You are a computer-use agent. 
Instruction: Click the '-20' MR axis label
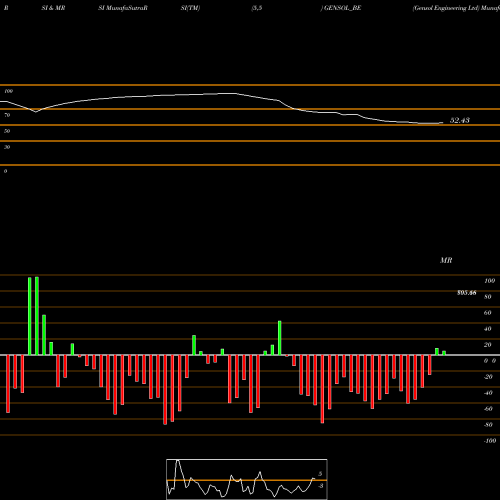[x=488, y=377]
